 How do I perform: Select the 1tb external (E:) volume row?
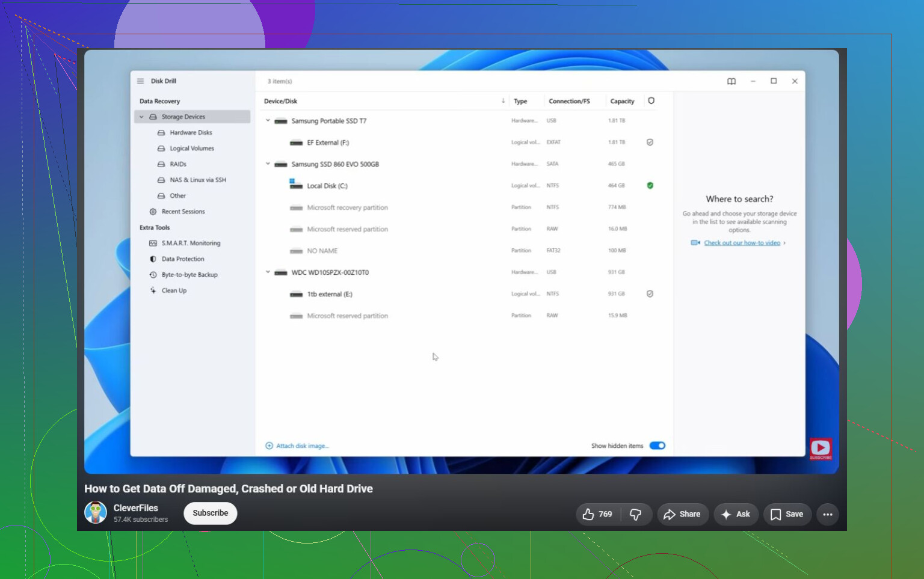point(463,294)
